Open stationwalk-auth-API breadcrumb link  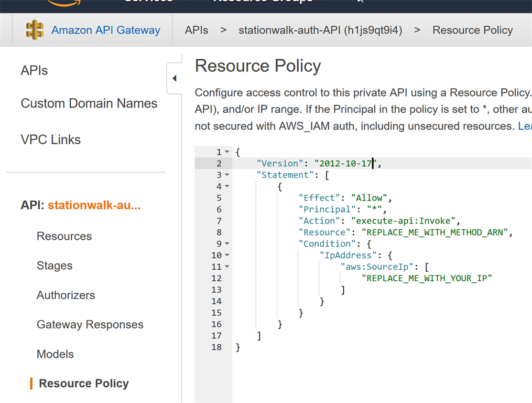[320, 30]
